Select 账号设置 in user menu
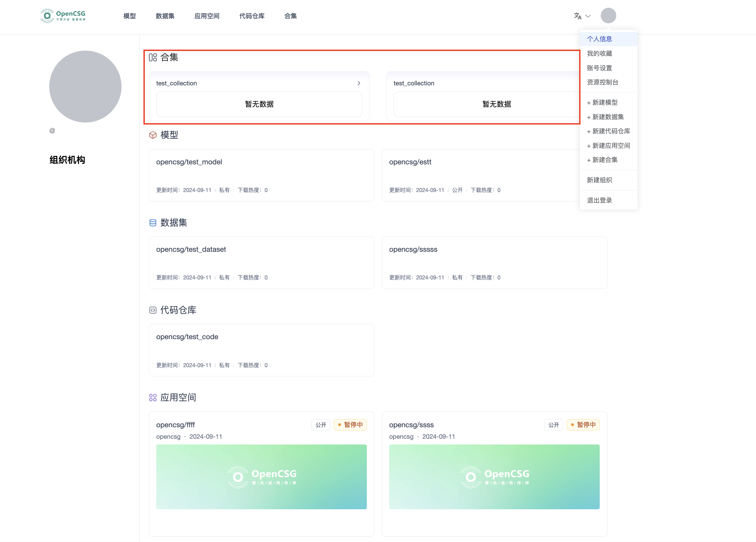Screen dimensions: 756x542 (x=599, y=68)
